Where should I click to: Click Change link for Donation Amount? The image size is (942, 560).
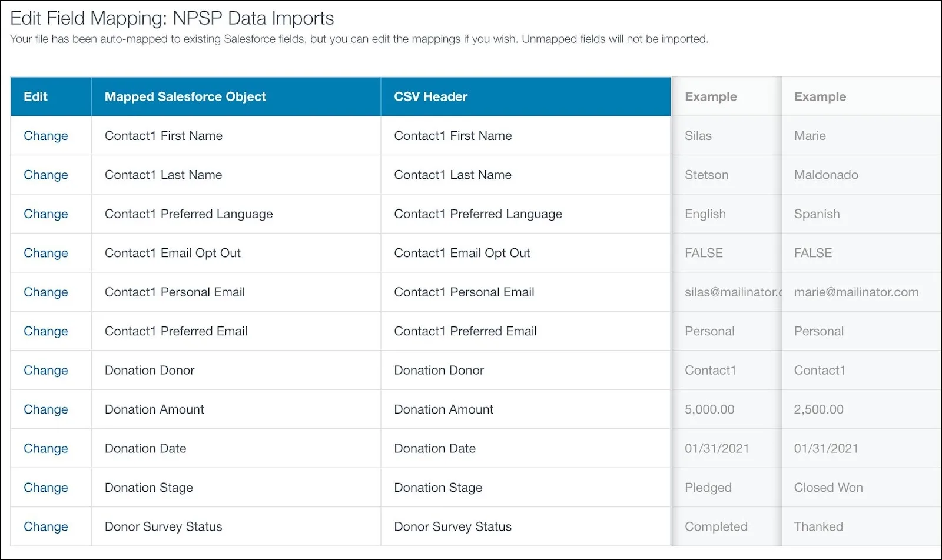(45, 409)
